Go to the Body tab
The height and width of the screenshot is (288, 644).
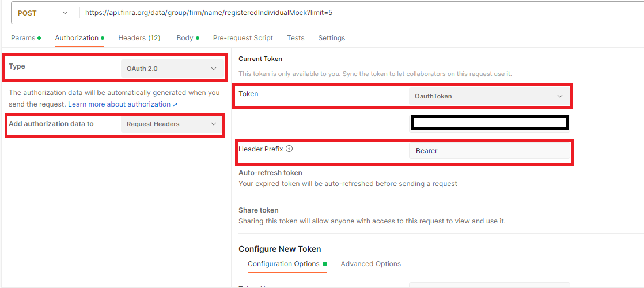pyautogui.click(x=185, y=38)
